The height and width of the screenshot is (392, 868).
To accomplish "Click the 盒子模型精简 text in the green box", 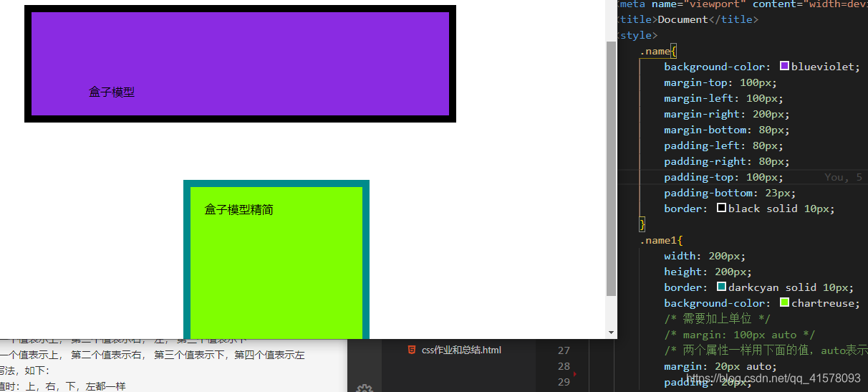I will (239, 209).
